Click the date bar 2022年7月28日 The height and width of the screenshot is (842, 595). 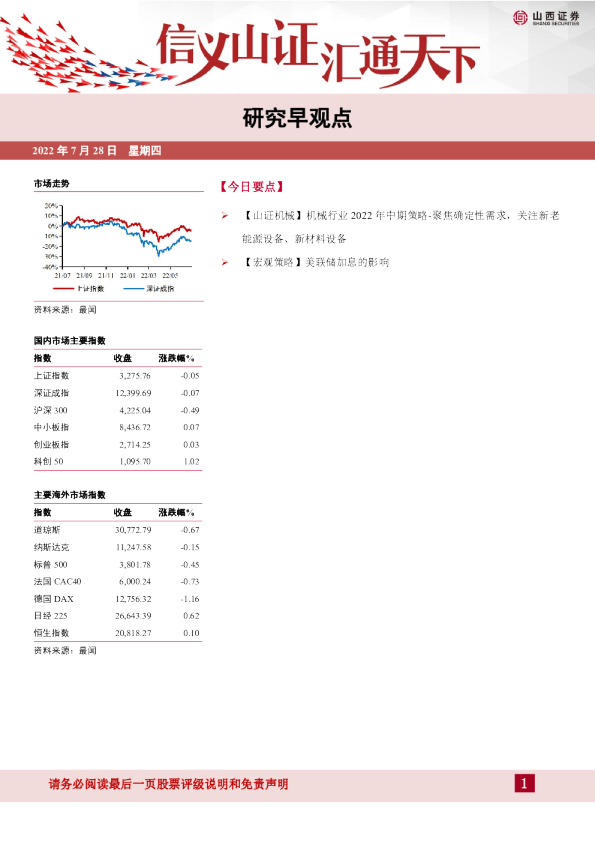[97, 150]
